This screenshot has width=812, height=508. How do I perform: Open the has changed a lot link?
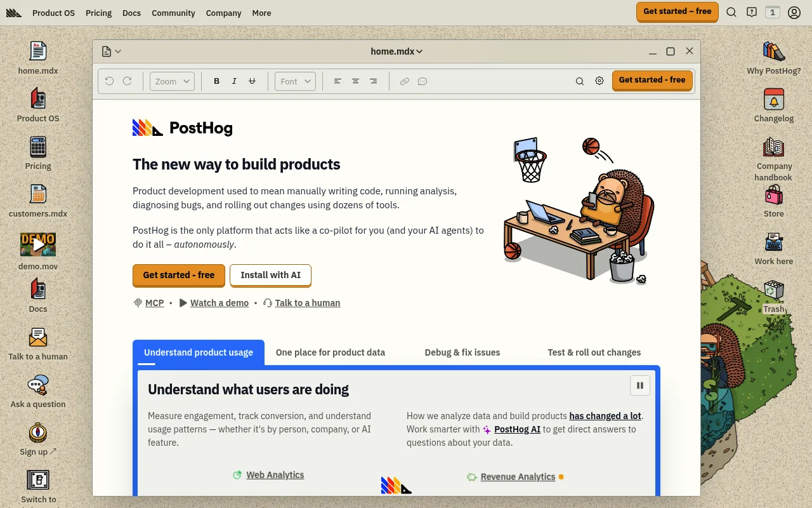(x=605, y=416)
